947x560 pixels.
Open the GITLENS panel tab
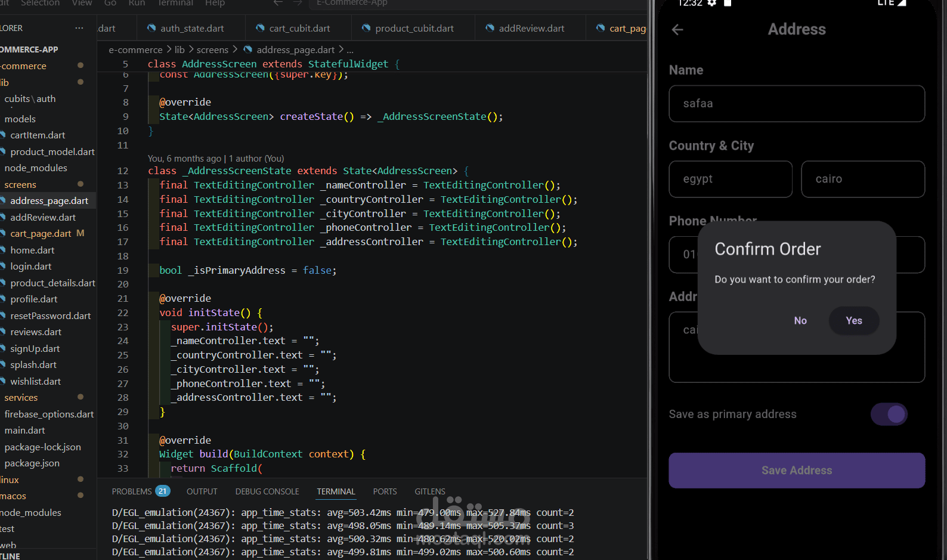[430, 491]
